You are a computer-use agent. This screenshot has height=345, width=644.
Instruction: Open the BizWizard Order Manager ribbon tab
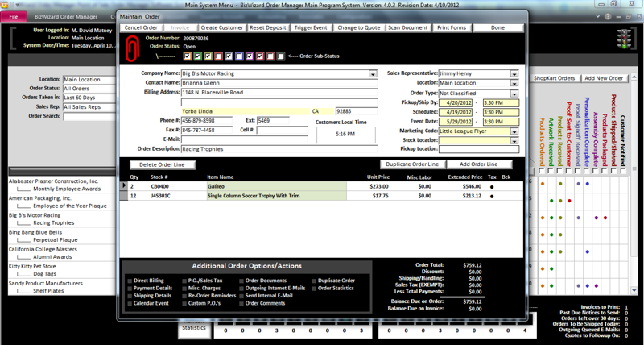click(x=66, y=17)
